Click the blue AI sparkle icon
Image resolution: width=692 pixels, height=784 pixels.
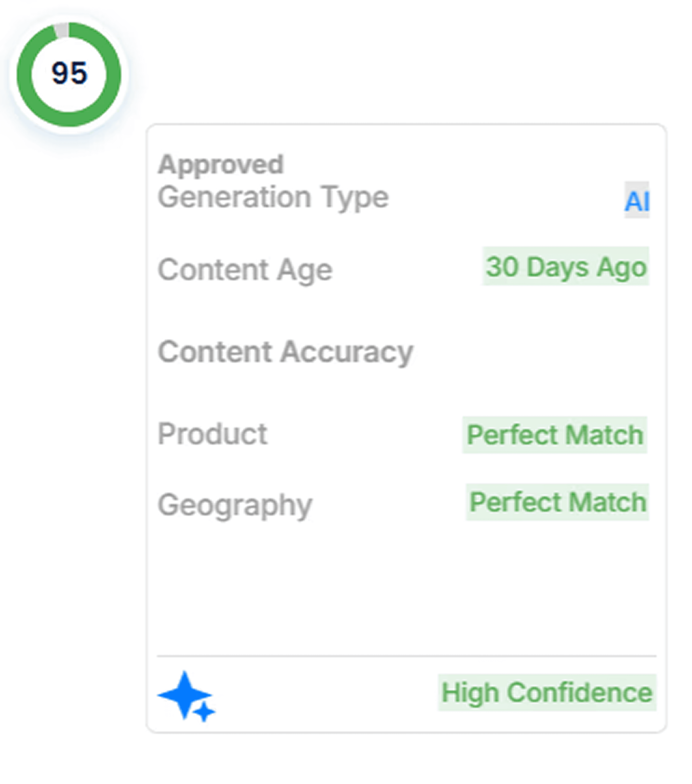pyautogui.click(x=186, y=696)
